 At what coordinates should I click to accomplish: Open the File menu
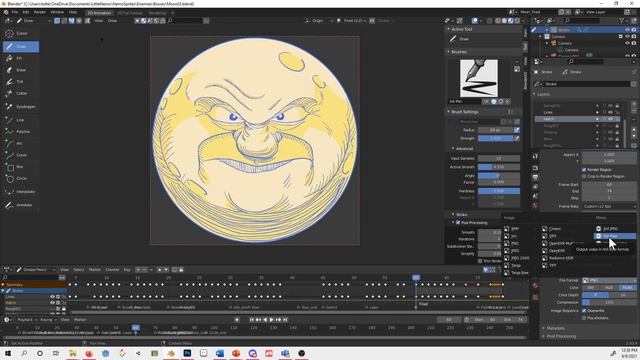click(15, 12)
